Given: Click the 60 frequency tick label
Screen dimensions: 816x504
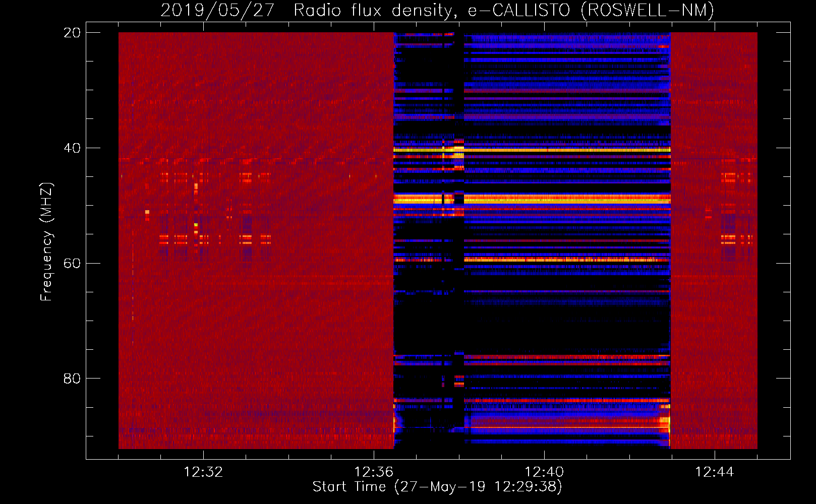Looking at the screenshot, I should (72, 263).
